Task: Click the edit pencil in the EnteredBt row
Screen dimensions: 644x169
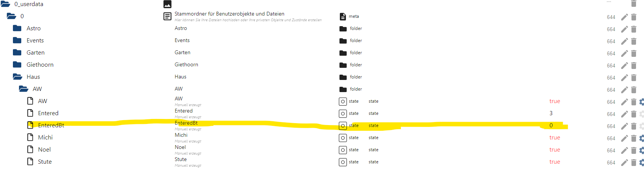Action: click(x=624, y=126)
